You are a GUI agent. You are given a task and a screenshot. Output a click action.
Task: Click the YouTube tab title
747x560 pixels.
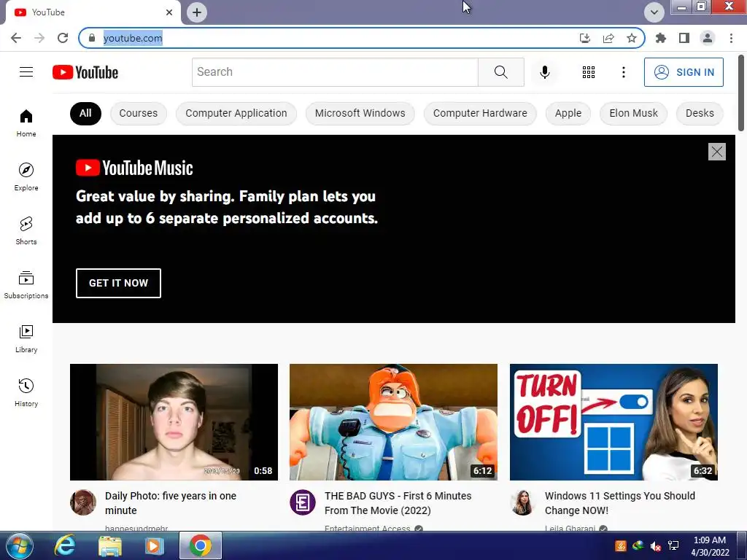(x=48, y=12)
